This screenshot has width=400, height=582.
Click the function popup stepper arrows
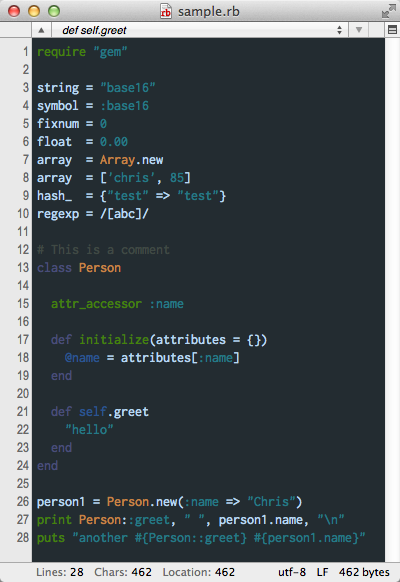pos(339,30)
